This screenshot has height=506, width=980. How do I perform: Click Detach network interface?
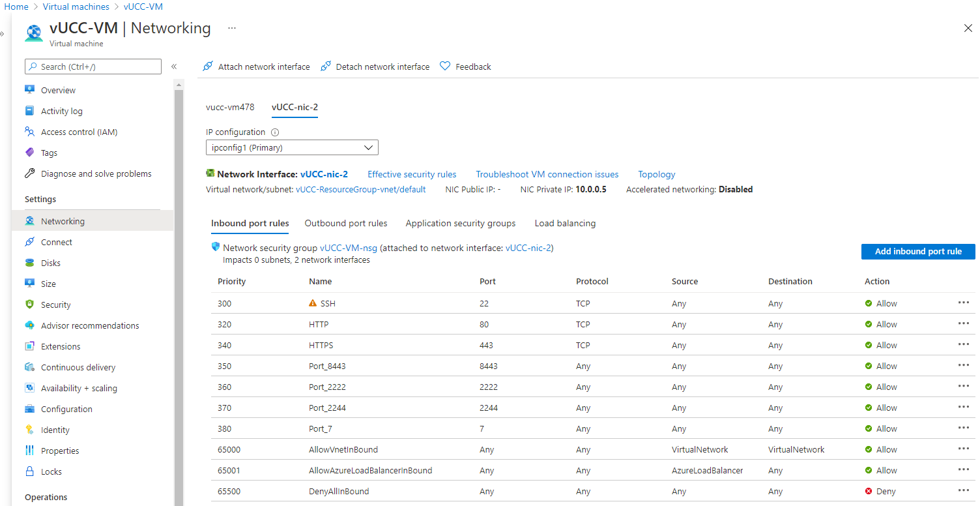click(x=375, y=67)
